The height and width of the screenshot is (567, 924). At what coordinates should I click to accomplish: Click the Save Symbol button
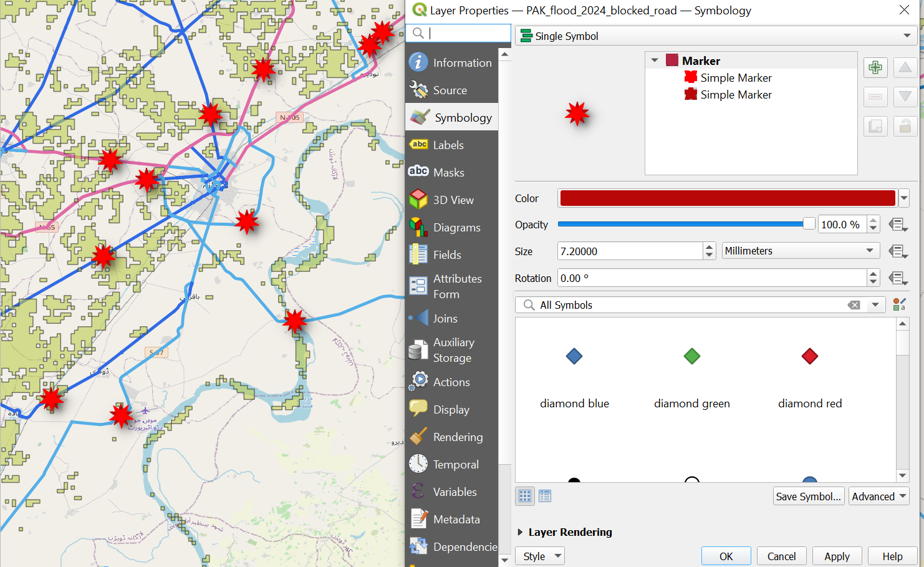(808, 497)
